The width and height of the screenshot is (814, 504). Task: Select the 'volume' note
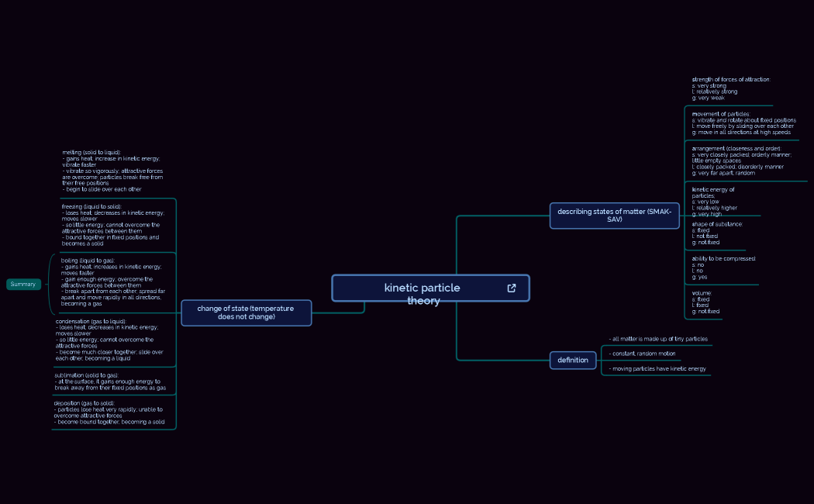[705, 302]
